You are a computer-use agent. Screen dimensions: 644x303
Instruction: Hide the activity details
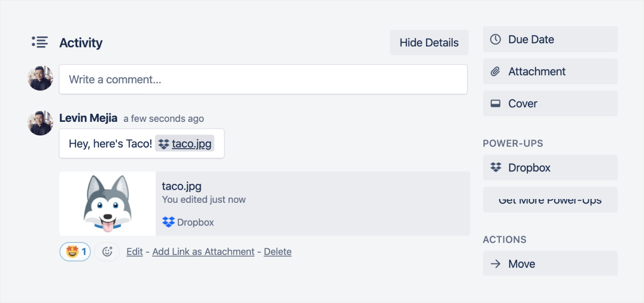pos(429,42)
